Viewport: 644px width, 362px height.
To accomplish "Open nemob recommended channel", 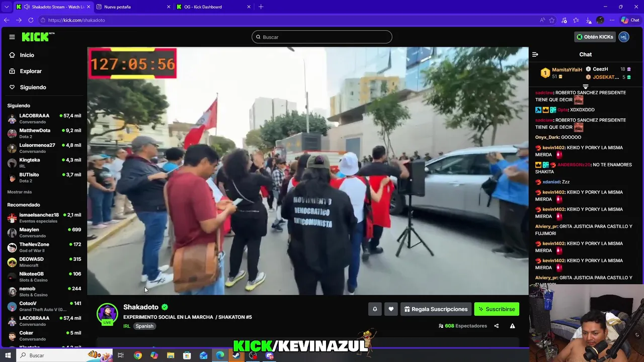I will [x=44, y=292].
